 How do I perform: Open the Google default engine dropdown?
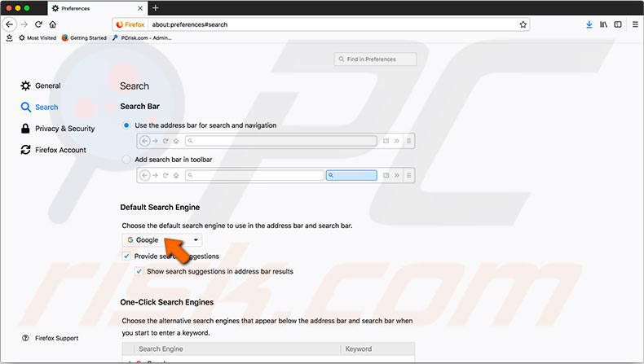[x=162, y=240]
